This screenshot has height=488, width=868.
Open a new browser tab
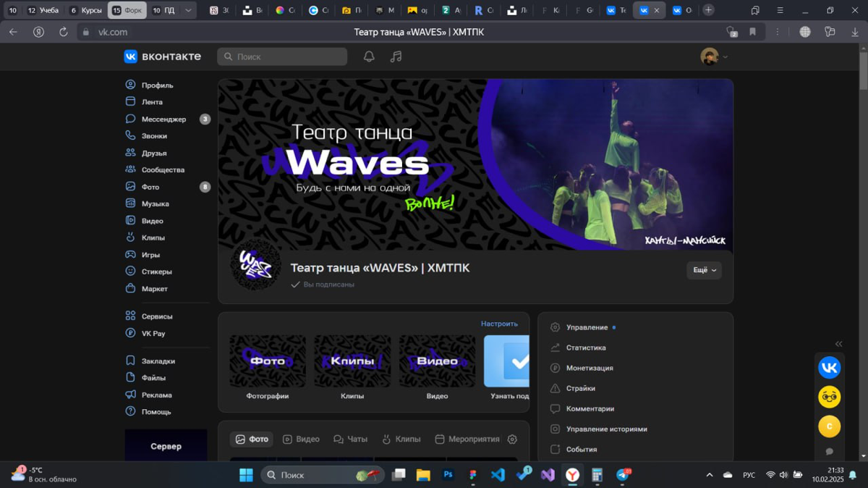709,10
